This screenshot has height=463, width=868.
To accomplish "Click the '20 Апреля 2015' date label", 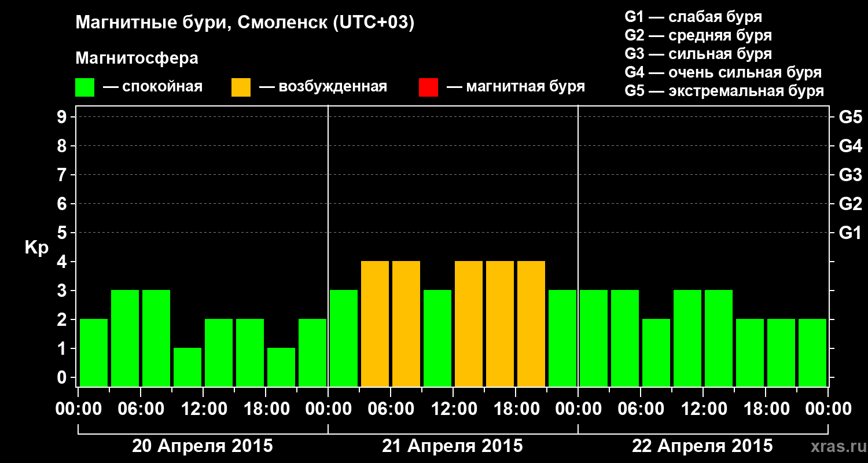I will 203,446.
